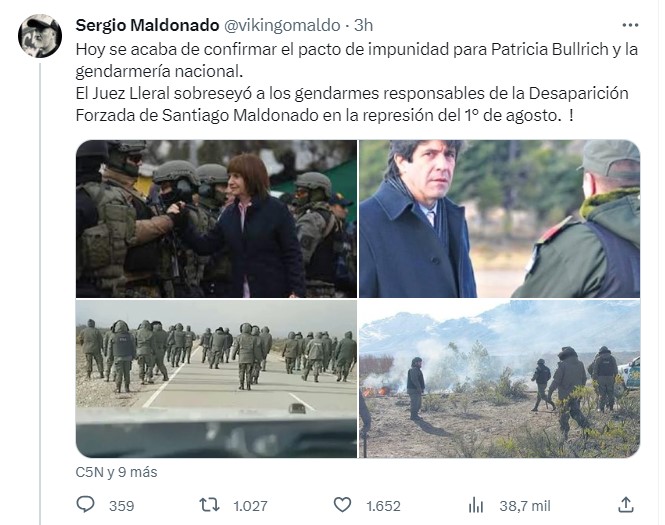Open the 3h timestamp link
Image resolution: width=665 pixels, height=525 pixels.
tap(363, 25)
